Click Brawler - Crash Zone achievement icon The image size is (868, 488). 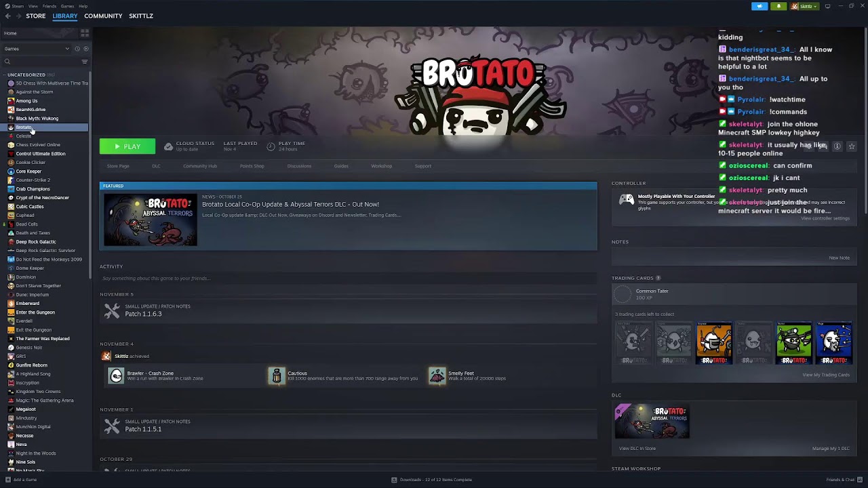pyautogui.click(x=116, y=375)
